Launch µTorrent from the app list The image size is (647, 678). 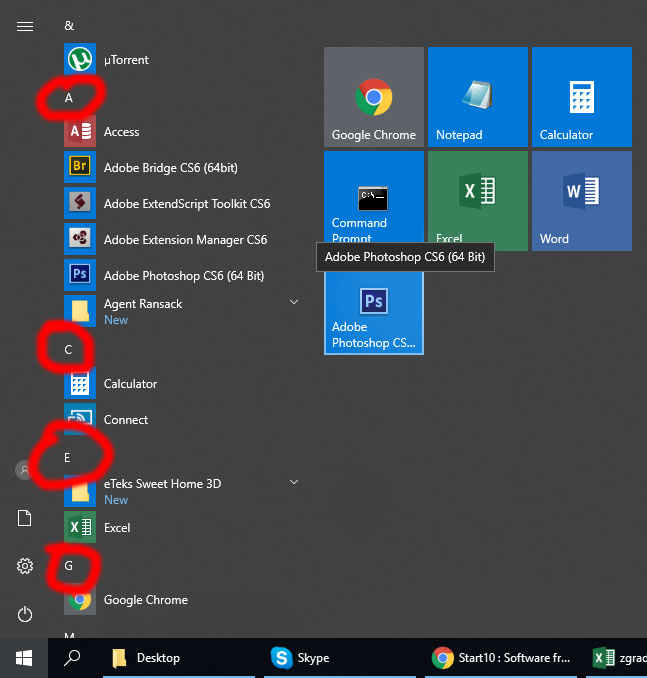point(182,59)
